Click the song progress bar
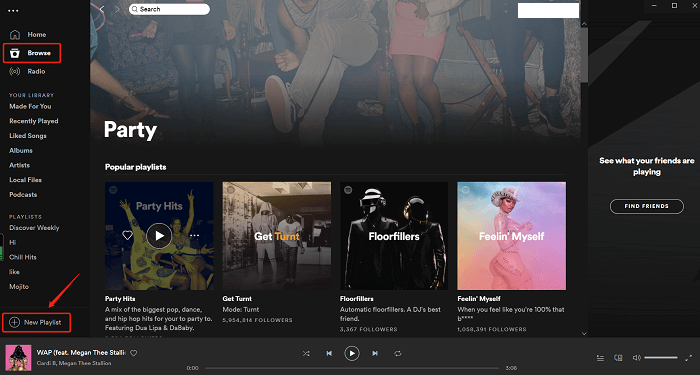Viewport: 700px width, 375px height. pos(351,368)
